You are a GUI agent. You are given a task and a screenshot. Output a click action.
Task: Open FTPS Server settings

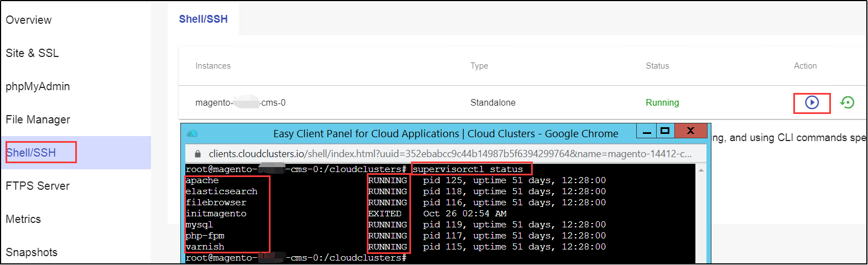[38, 186]
